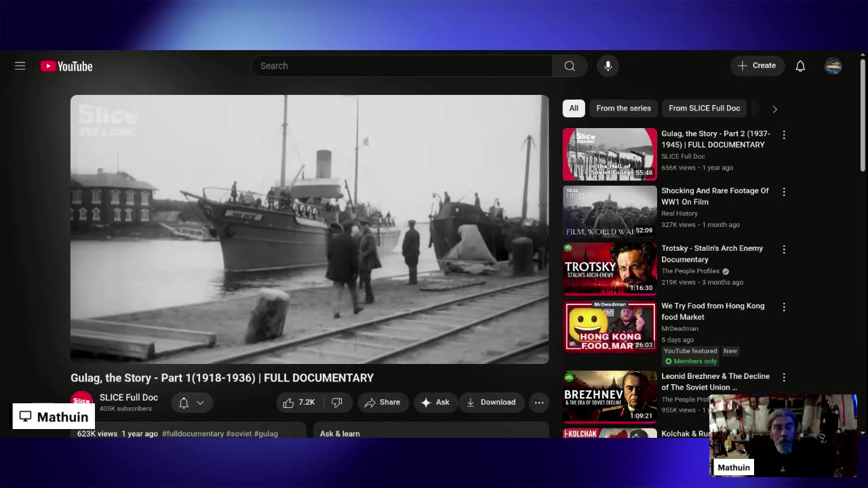Visit The People Profiles channel under Trotsky video

690,271
